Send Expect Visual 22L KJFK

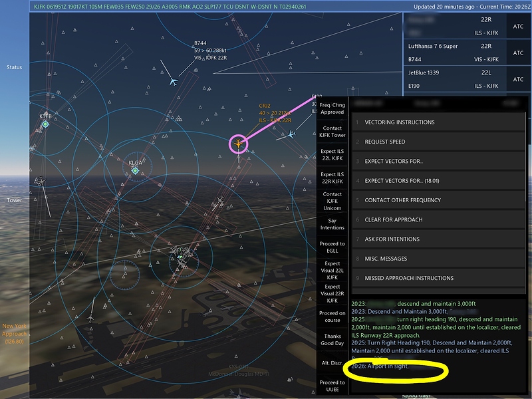click(332, 270)
